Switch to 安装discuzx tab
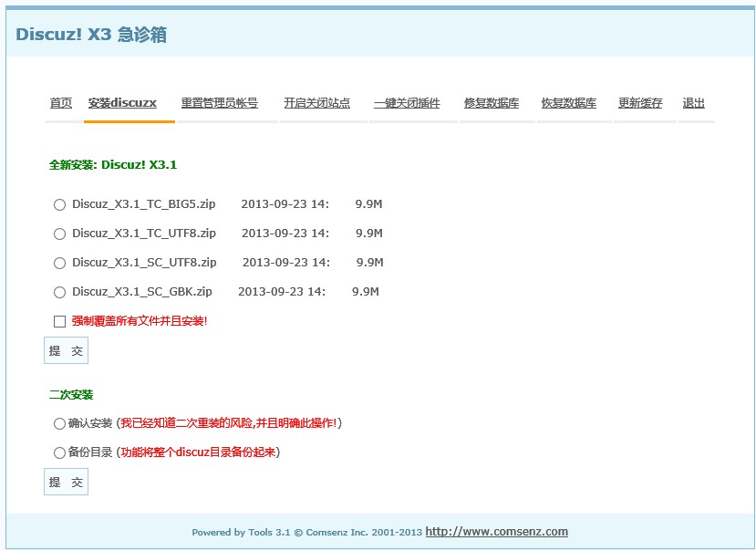Image resolution: width=756 pixels, height=551 pixels. coord(122,103)
